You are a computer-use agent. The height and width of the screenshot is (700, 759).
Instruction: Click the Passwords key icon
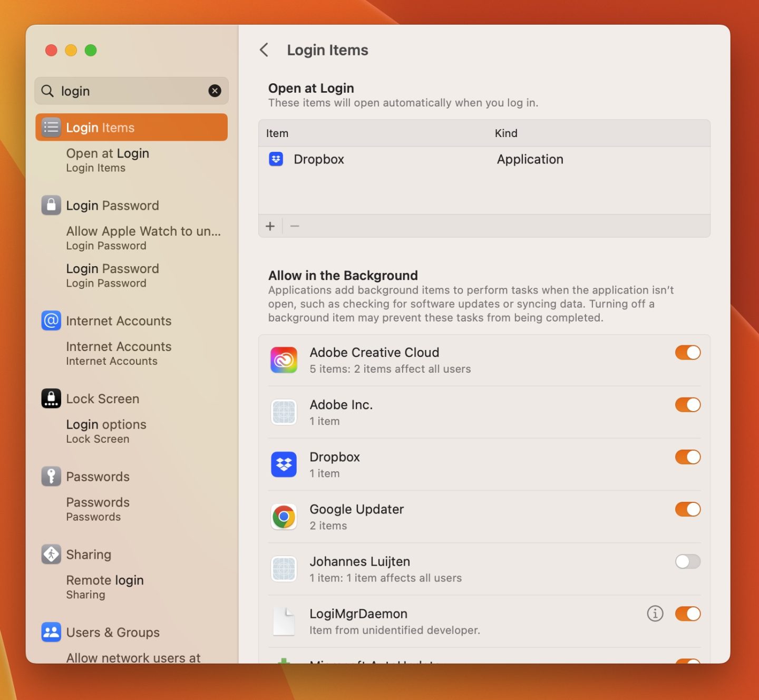pos(51,477)
